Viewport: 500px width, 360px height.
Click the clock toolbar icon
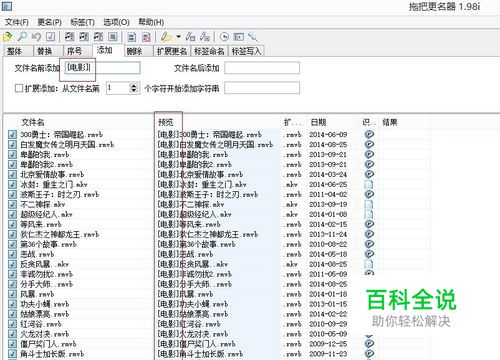224,36
